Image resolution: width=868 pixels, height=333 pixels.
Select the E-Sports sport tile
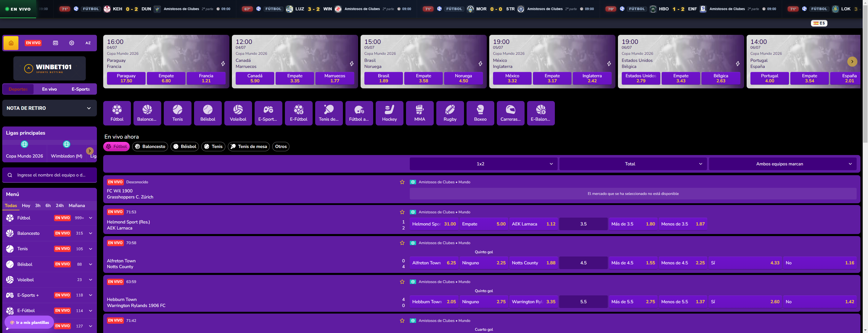click(x=268, y=113)
